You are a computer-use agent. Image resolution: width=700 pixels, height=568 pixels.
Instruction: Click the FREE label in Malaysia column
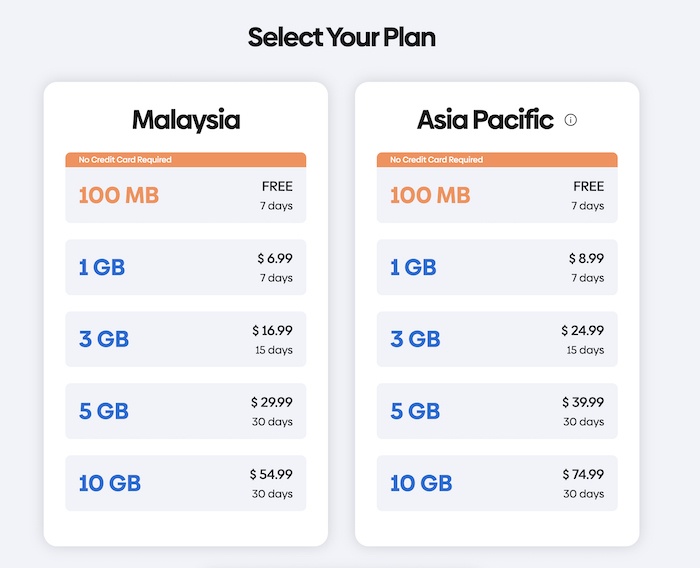[x=277, y=186]
